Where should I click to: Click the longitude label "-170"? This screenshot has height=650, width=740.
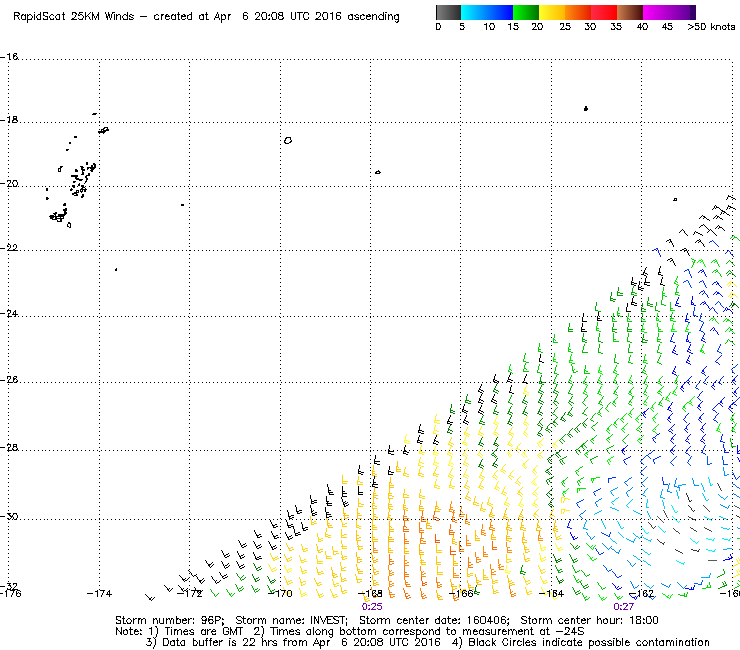(280, 593)
